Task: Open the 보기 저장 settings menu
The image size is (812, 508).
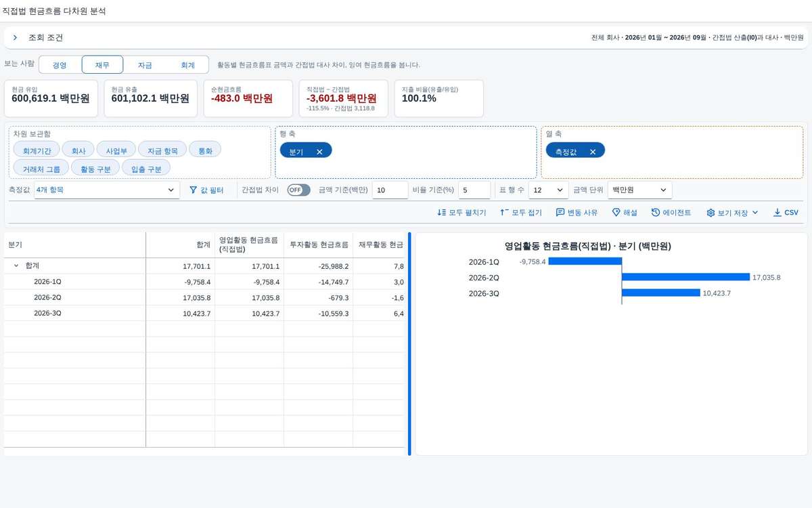Action: 733,213
